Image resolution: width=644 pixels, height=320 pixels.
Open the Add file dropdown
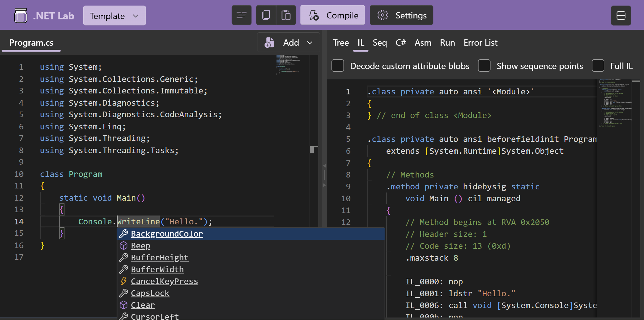(x=288, y=42)
